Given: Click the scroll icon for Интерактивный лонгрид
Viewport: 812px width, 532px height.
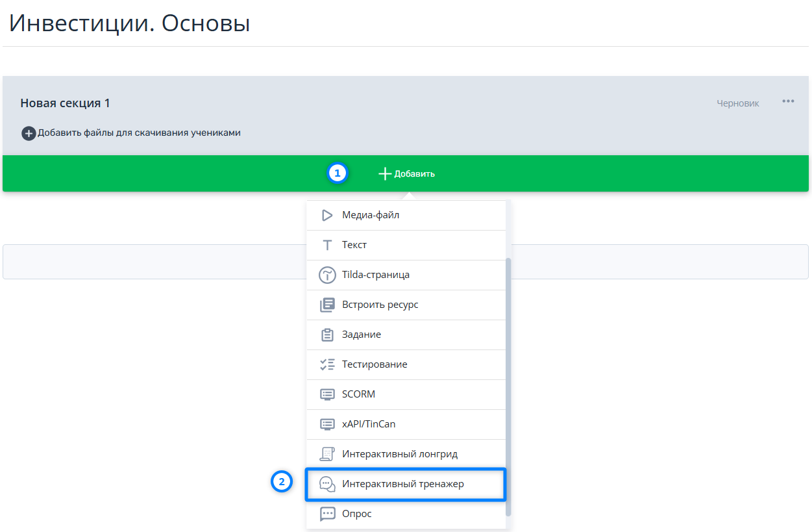Looking at the screenshot, I should [327, 454].
